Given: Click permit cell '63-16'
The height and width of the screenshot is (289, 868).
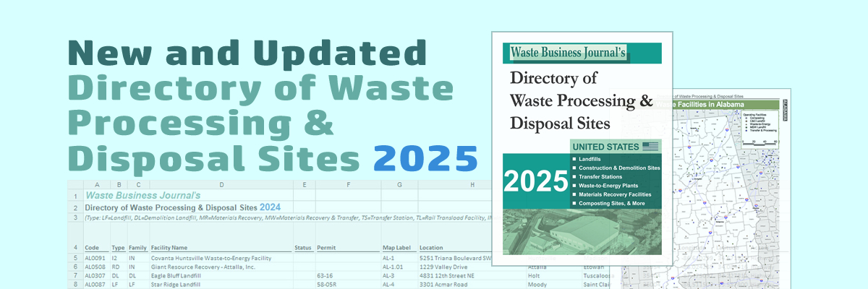Looking at the screenshot, I should pyautogui.click(x=324, y=275).
